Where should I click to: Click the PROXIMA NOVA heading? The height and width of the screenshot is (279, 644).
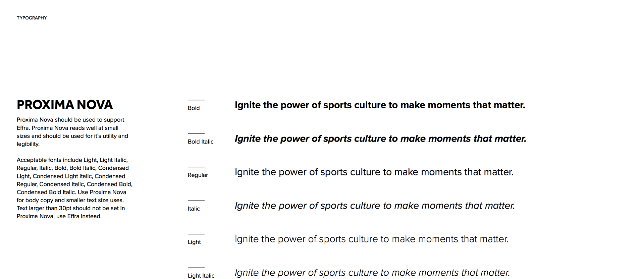65,105
